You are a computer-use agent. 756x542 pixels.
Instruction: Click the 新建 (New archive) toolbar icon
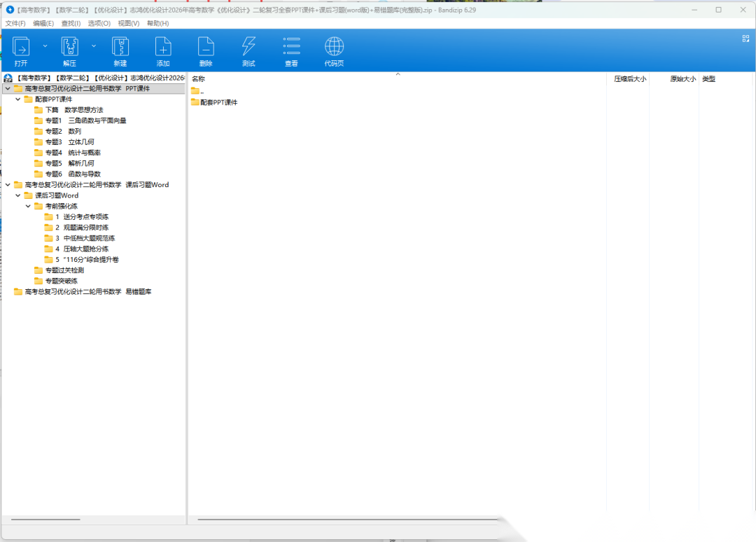click(120, 47)
